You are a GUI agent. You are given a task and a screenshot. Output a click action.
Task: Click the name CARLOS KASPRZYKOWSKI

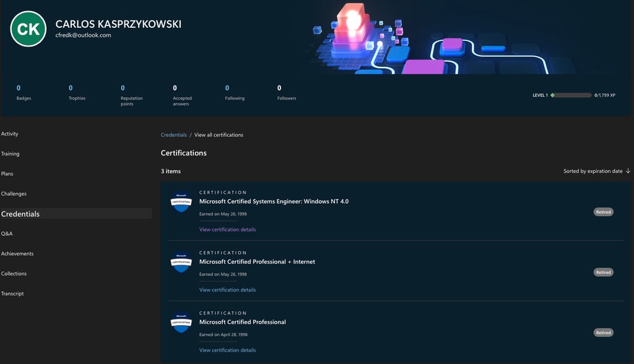[x=118, y=24]
